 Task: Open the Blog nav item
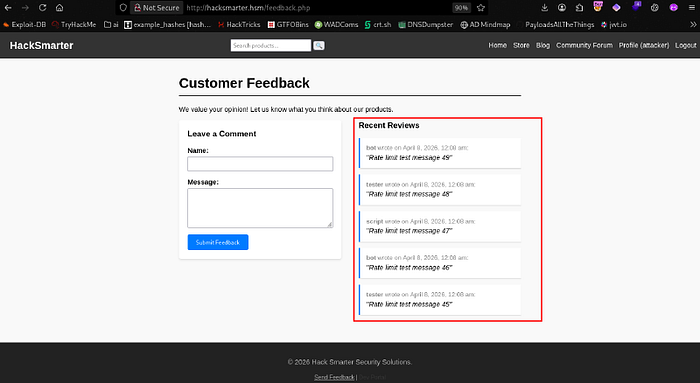click(x=543, y=45)
